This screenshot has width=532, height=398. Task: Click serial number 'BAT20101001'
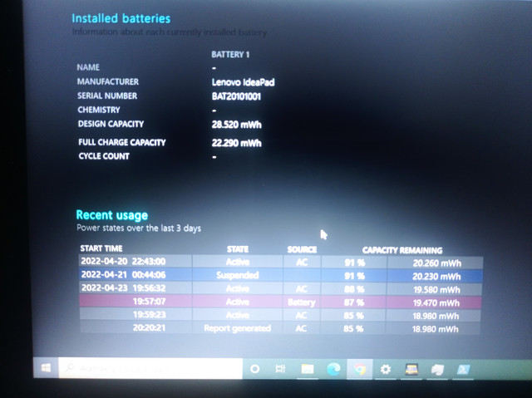(236, 96)
